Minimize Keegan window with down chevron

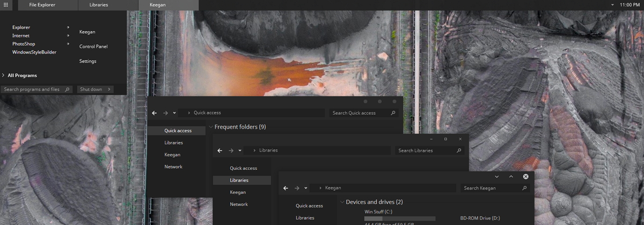[x=496, y=176]
